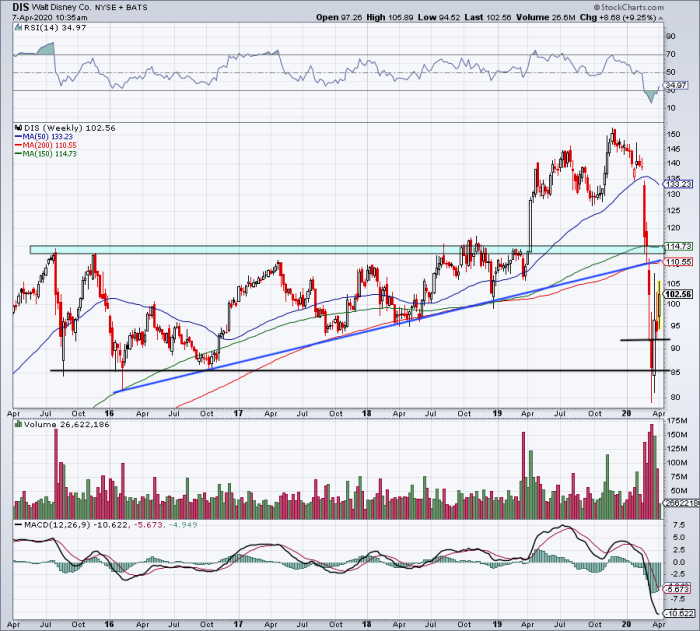Click the MA(50) 133.23 legend text
The height and width of the screenshot is (631, 700).
(x=48, y=137)
